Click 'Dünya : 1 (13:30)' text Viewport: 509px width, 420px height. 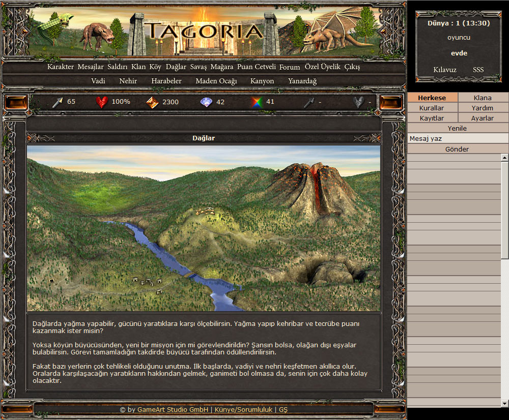point(459,23)
